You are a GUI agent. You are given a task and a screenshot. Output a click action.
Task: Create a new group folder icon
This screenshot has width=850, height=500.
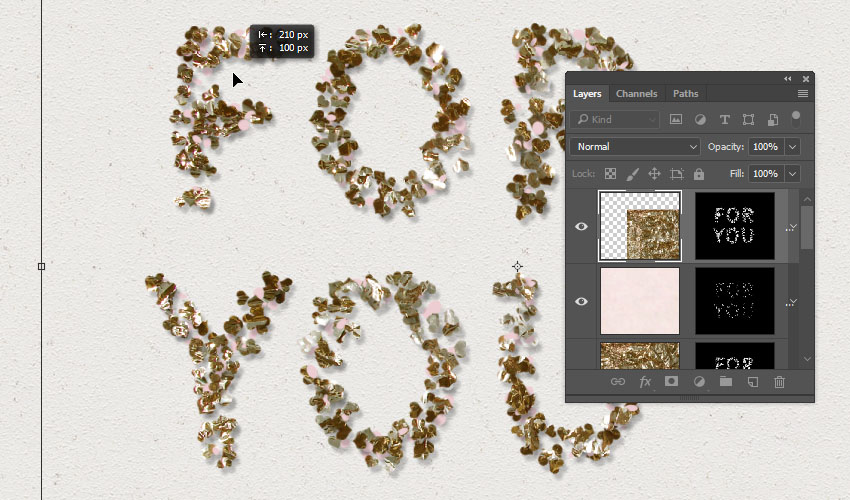726,382
